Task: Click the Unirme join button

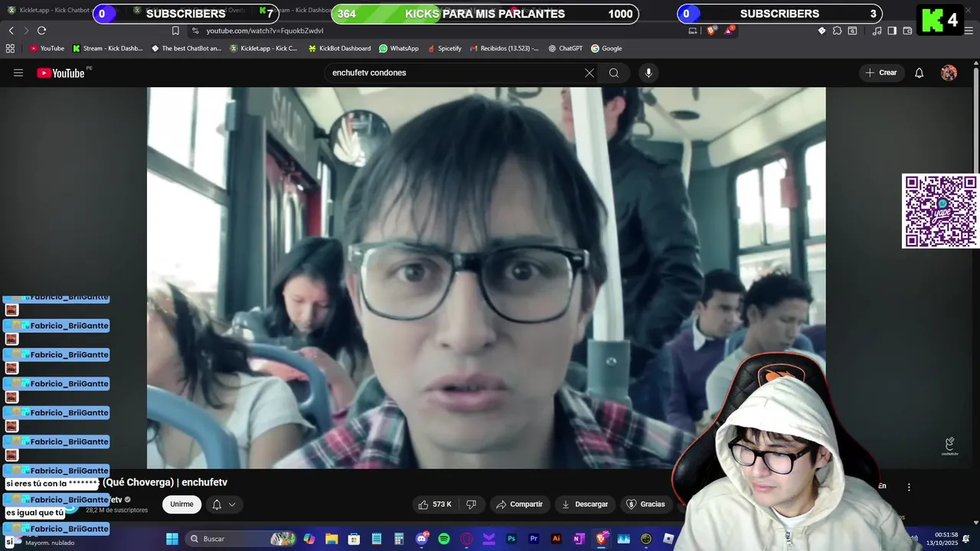Action: tap(181, 504)
